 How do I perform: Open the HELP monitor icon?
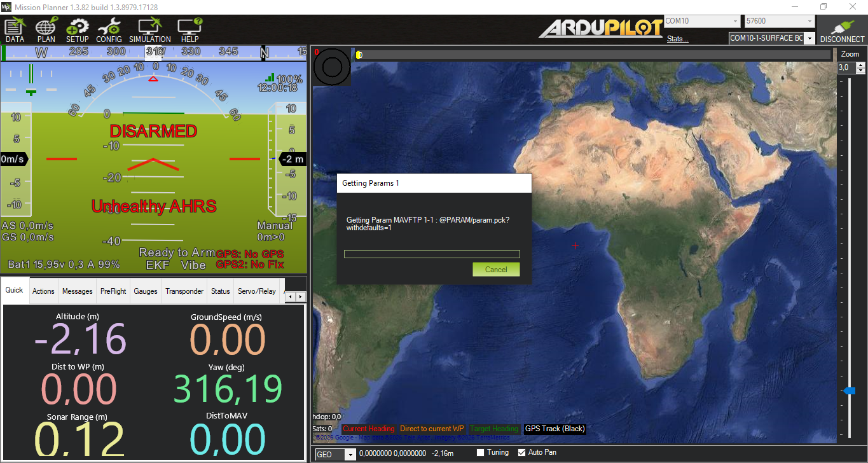(x=189, y=29)
